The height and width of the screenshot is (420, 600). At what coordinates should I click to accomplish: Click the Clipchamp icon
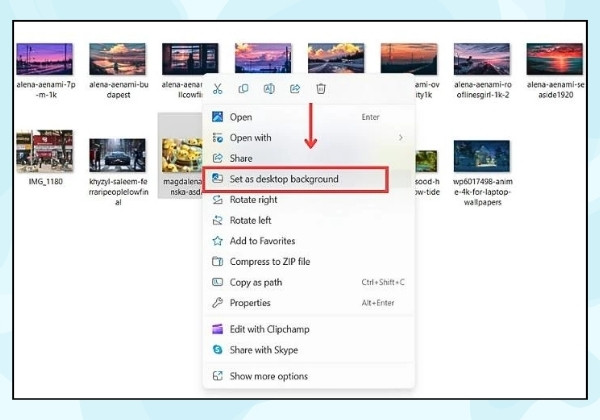(217, 329)
